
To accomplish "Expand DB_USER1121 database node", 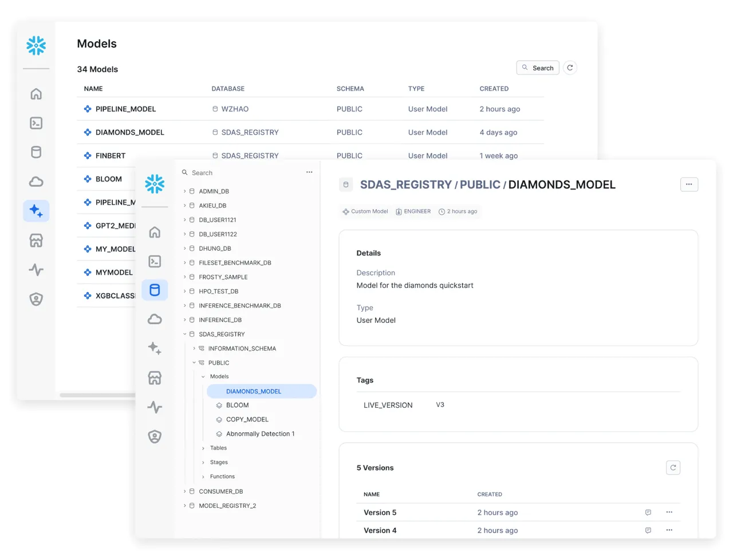I will tap(184, 220).
